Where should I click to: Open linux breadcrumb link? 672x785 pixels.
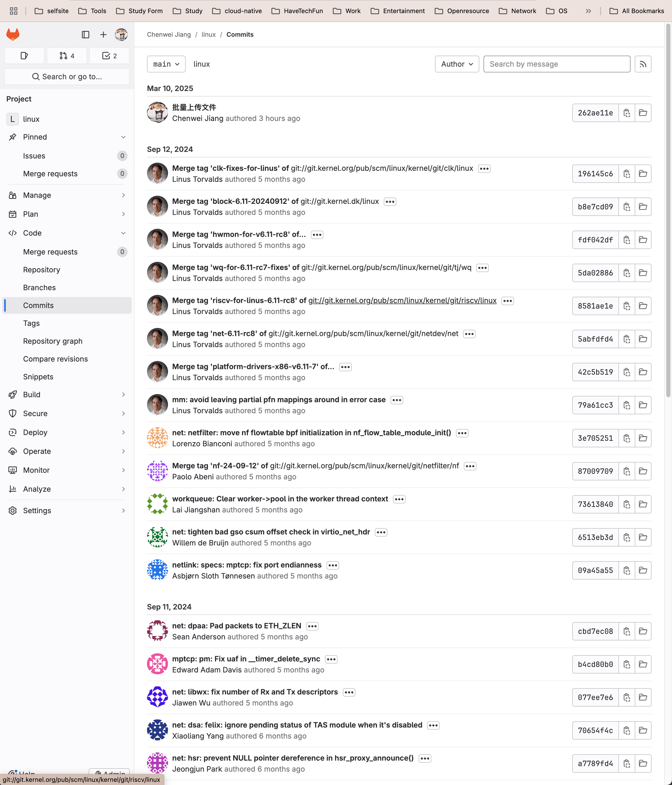pos(208,34)
